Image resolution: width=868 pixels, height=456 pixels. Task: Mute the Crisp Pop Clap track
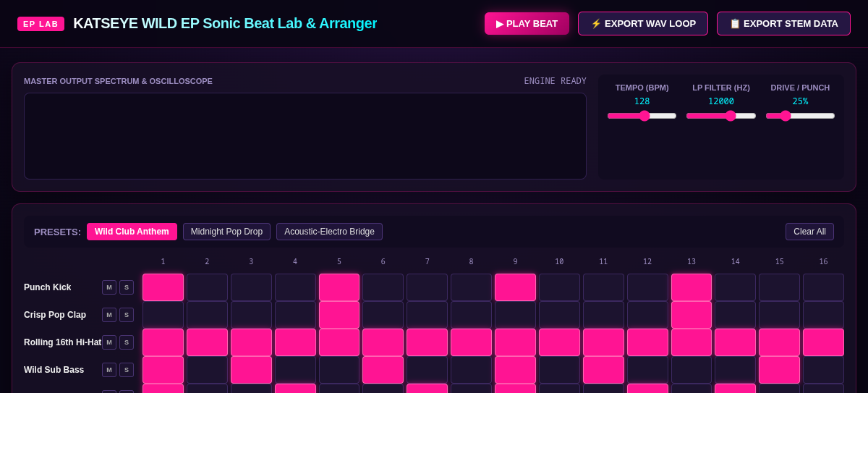pyautogui.click(x=109, y=315)
